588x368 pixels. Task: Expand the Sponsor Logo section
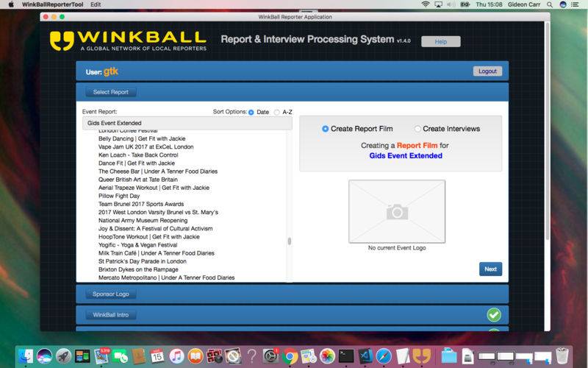(111, 294)
